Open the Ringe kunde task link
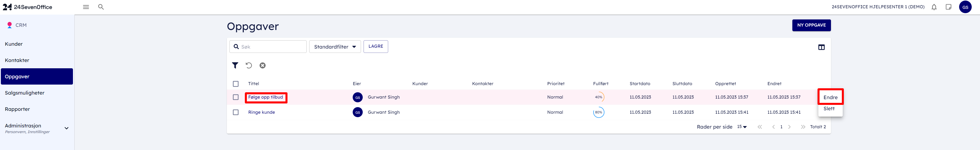980x150 pixels. click(x=261, y=112)
